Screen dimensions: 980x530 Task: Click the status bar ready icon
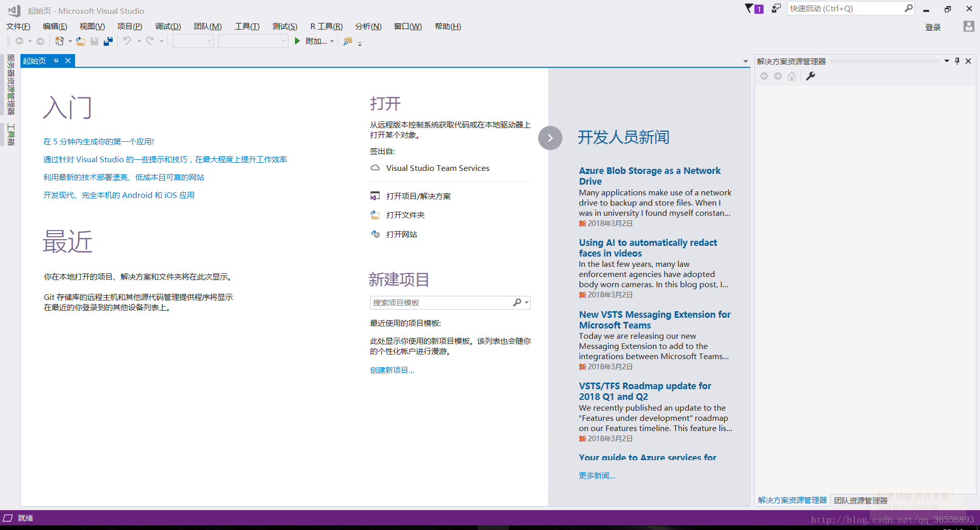[x=7, y=518]
